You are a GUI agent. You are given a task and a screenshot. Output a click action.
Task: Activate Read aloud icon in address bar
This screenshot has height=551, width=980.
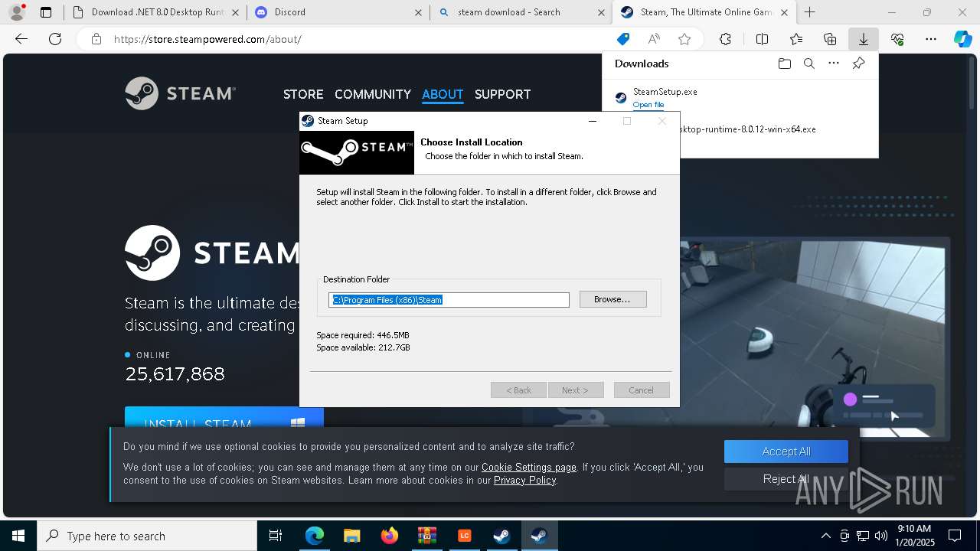(x=654, y=39)
